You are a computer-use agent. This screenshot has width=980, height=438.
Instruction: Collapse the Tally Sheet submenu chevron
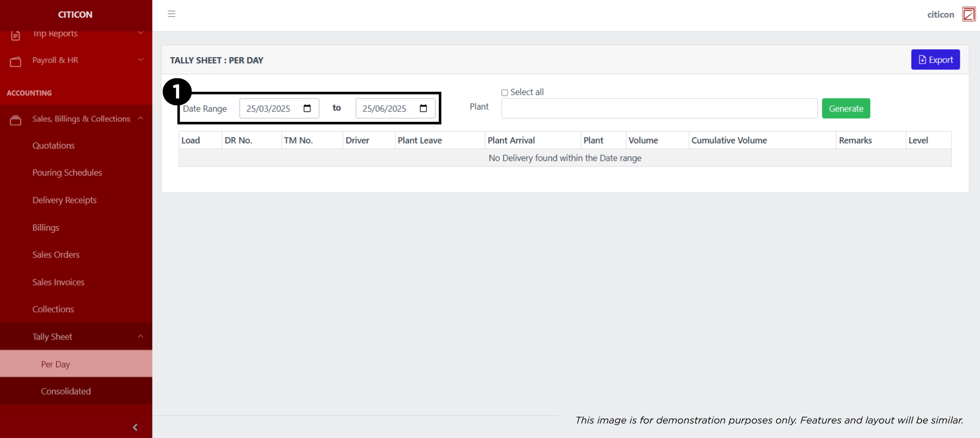pyautogui.click(x=140, y=336)
